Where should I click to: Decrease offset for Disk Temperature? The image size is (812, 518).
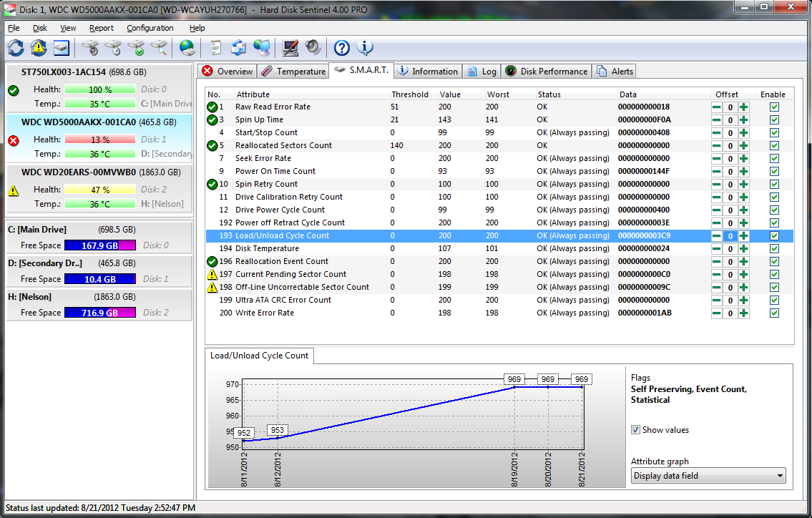[716, 249]
